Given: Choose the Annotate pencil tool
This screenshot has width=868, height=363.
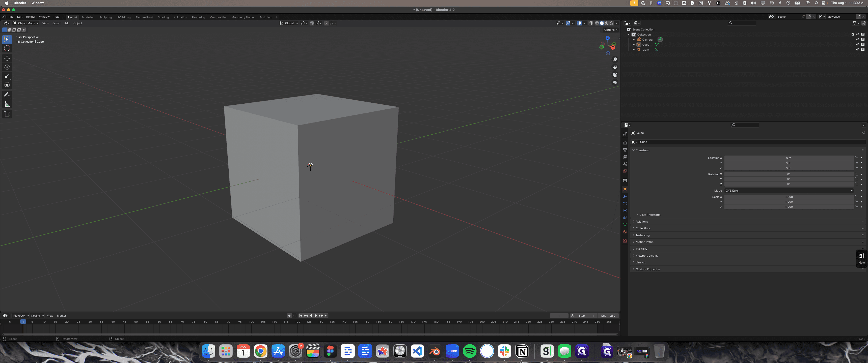Looking at the screenshot, I should [7, 95].
